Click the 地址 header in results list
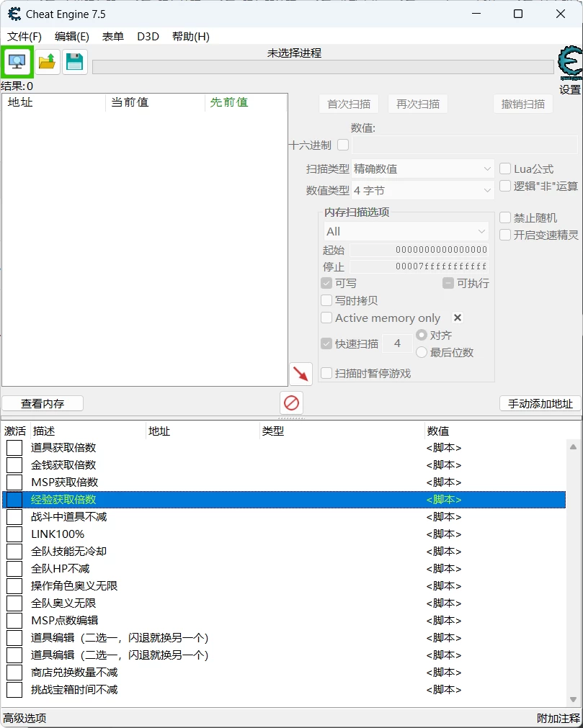Viewport: 583px width, 728px height. pos(54,102)
